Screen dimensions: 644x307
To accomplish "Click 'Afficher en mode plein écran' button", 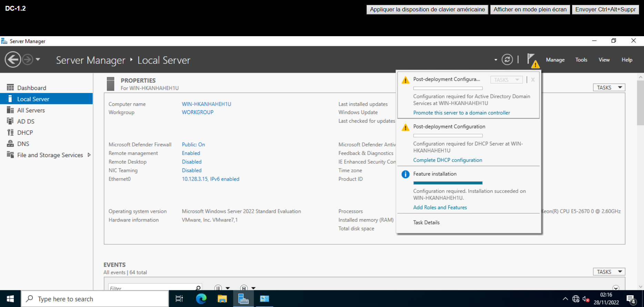I will click(530, 9).
